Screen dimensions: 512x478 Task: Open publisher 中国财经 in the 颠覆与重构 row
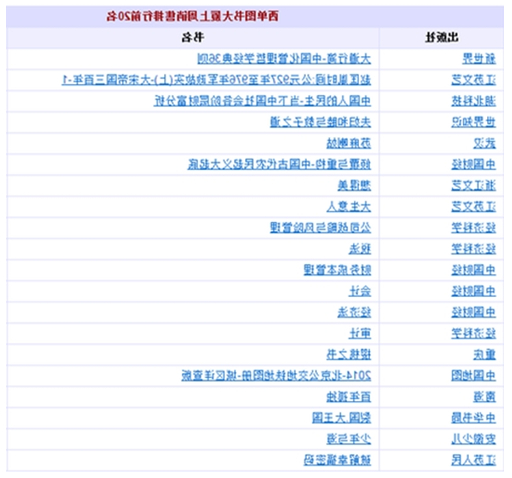pos(474,164)
